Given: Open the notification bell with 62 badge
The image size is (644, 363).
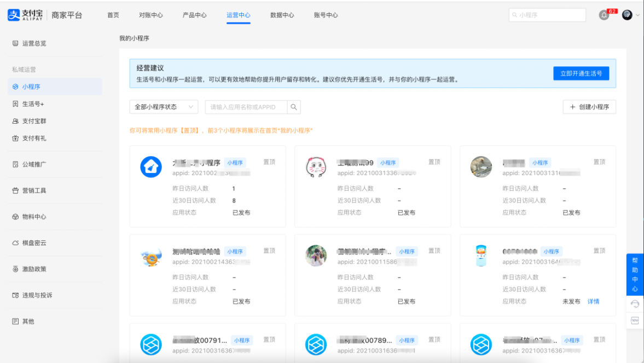Looking at the screenshot, I should pyautogui.click(x=604, y=15).
